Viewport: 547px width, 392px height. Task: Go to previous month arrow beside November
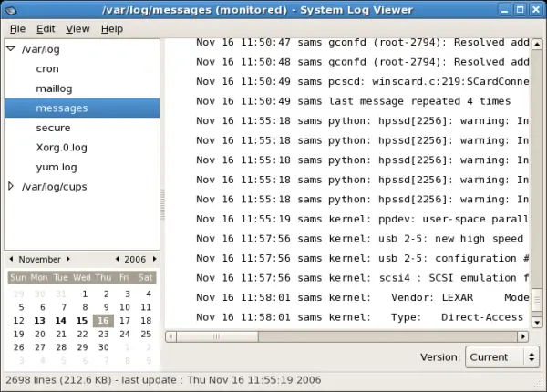point(11,259)
